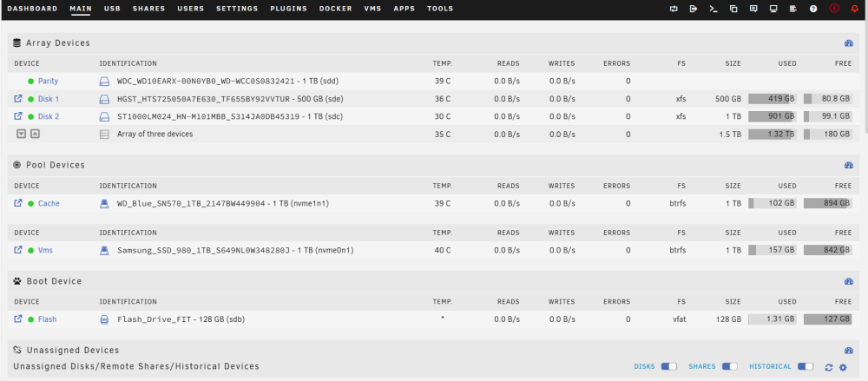868x381 pixels.
Task: Click the looping arrows icon in header
Action: click(x=674, y=9)
